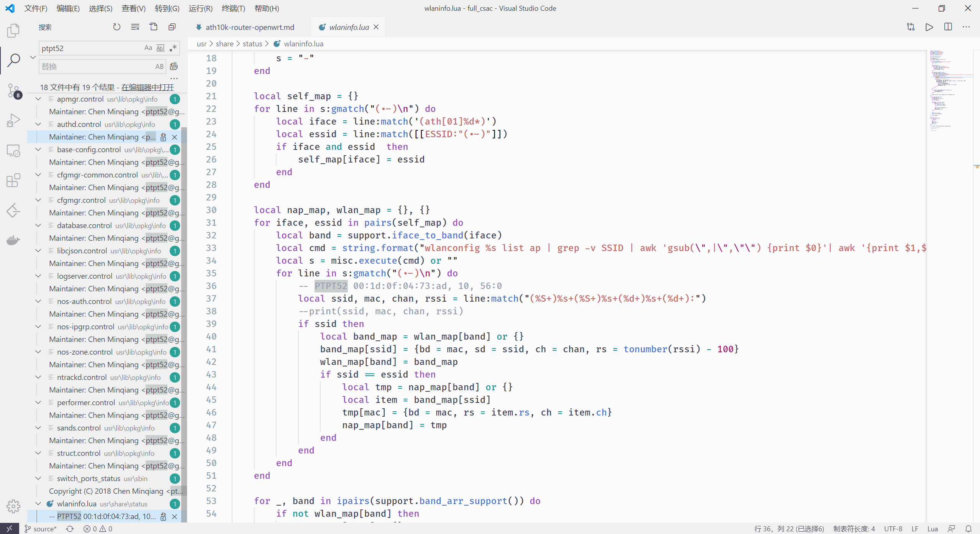Replace the authd.control Maintainer match

[163, 137]
